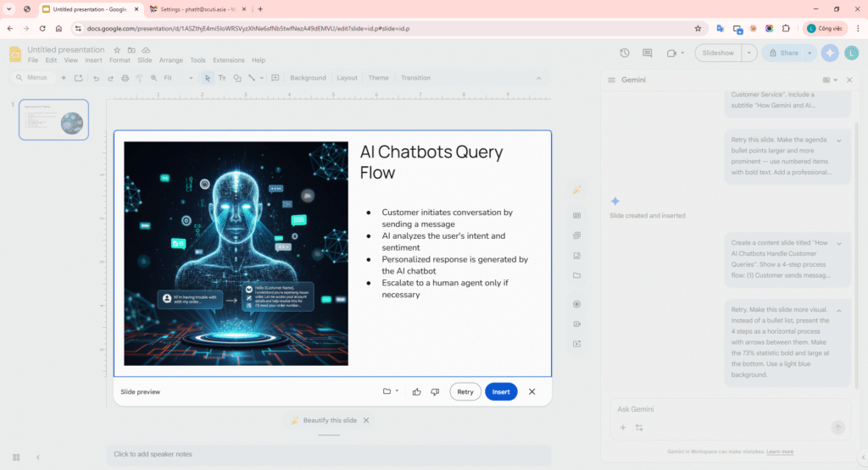Expand the 'Retry this slide' prompt chevron
This screenshot has width=868, height=470.
tap(838, 141)
